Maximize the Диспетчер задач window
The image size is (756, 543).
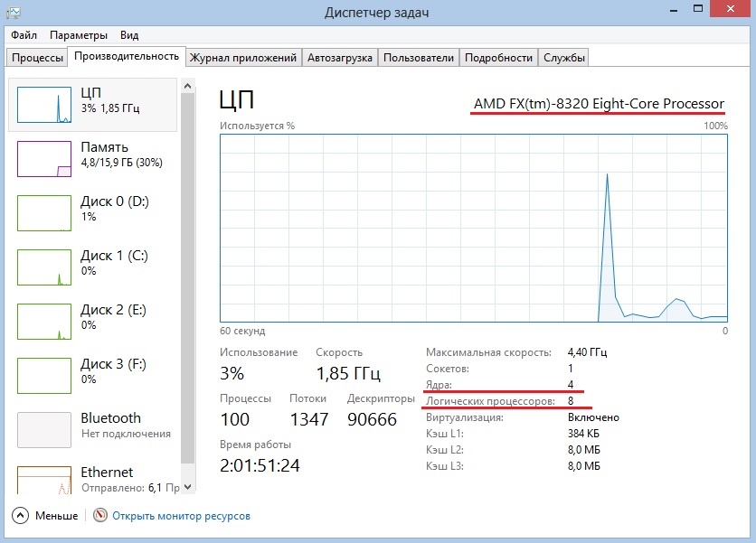(697, 9)
